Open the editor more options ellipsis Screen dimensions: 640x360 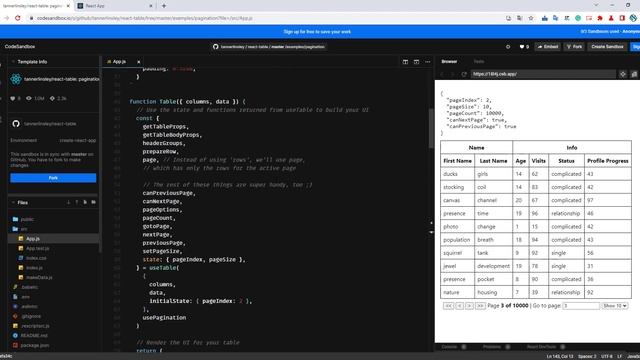tap(428, 62)
